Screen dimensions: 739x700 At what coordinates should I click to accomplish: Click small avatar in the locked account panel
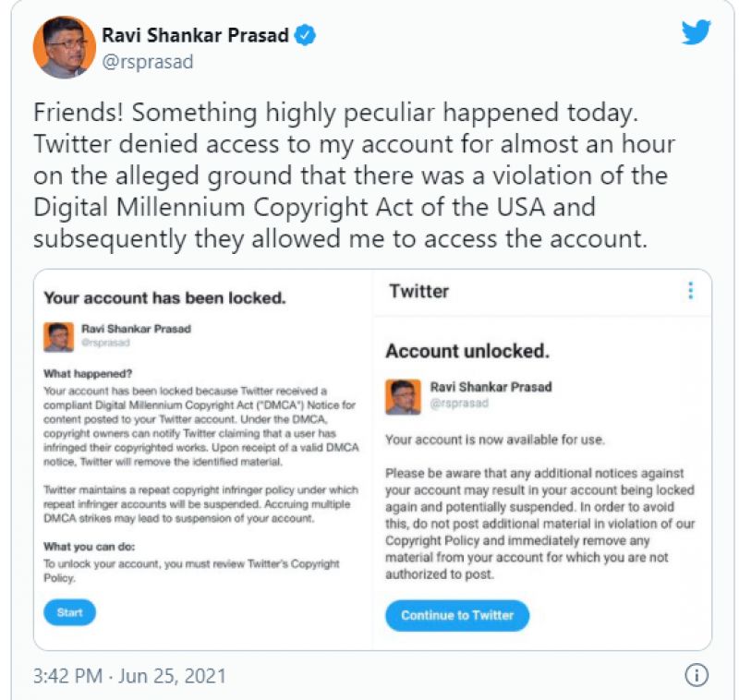pyautogui.click(x=58, y=336)
